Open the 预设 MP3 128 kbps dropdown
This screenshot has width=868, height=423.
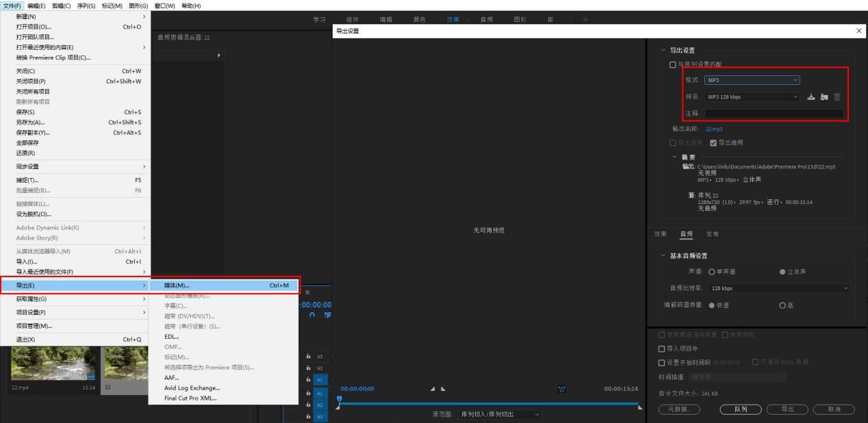coord(752,97)
